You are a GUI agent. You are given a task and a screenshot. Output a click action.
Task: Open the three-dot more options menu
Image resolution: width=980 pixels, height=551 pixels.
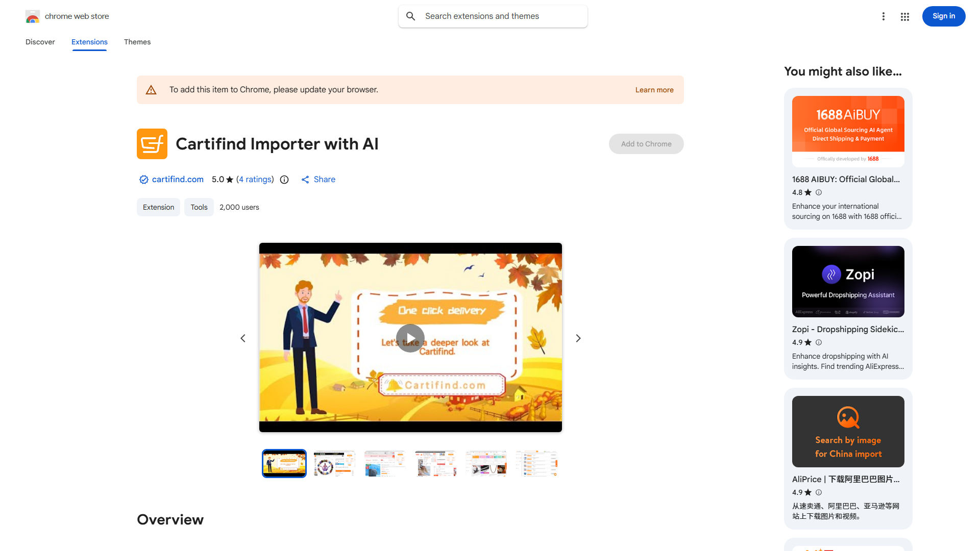[884, 16]
